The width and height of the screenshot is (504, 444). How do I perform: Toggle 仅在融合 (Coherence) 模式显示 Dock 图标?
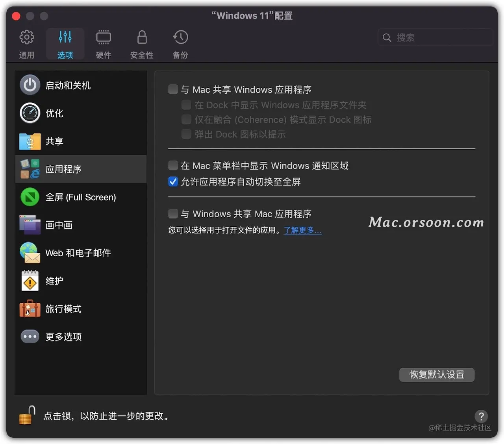pyautogui.click(x=186, y=119)
